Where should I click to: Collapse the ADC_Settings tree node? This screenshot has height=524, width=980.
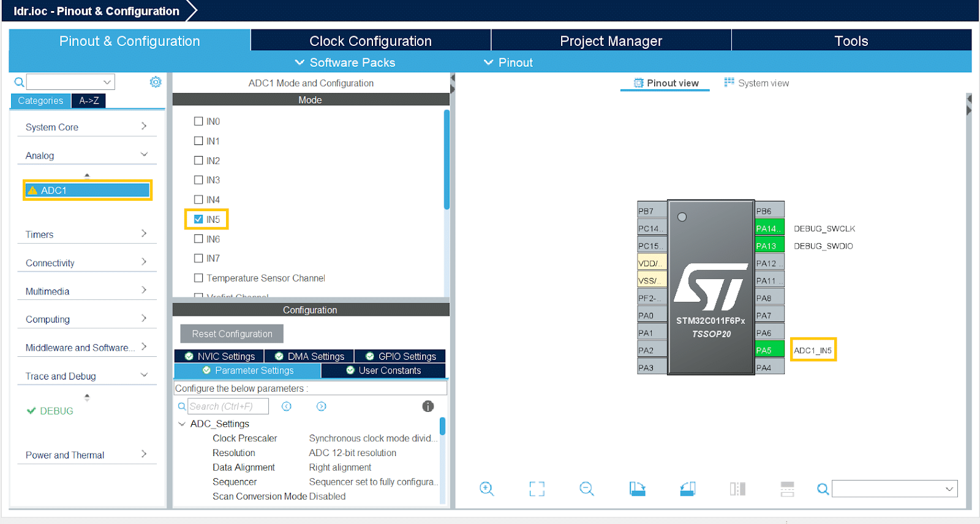click(182, 424)
